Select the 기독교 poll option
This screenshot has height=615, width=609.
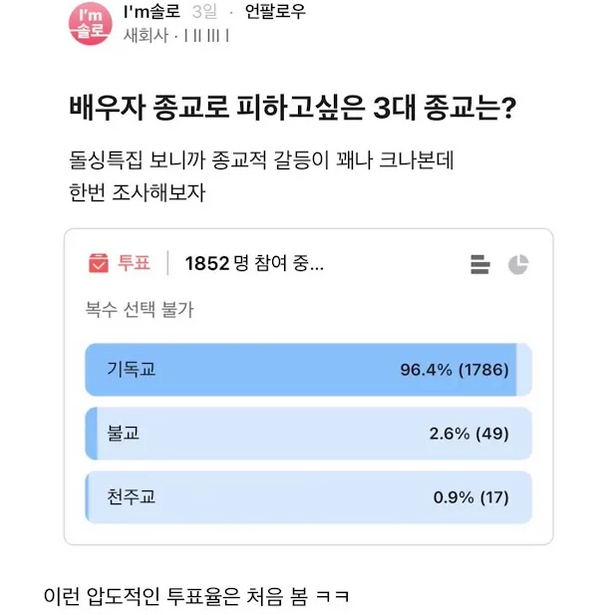tap(132, 370)
